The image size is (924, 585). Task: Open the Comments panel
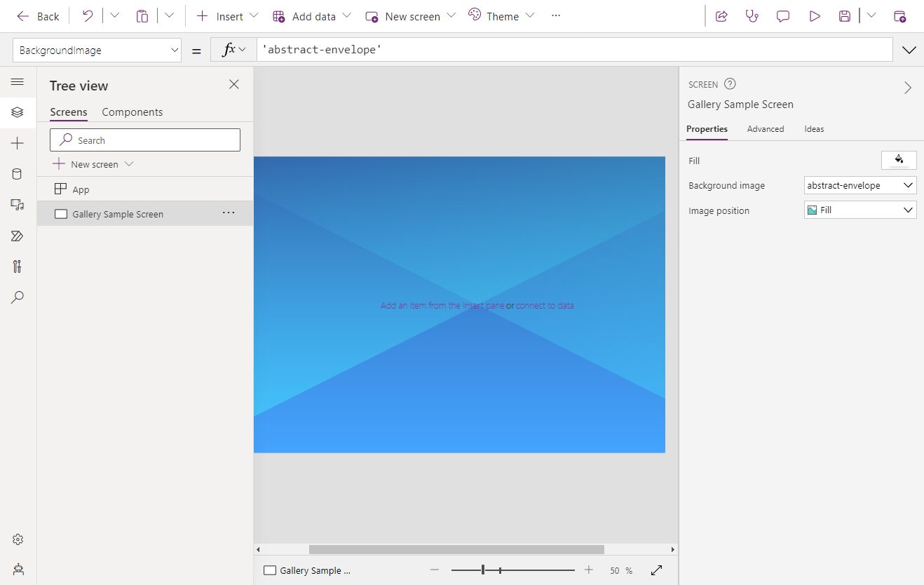(x=782, y=15)
